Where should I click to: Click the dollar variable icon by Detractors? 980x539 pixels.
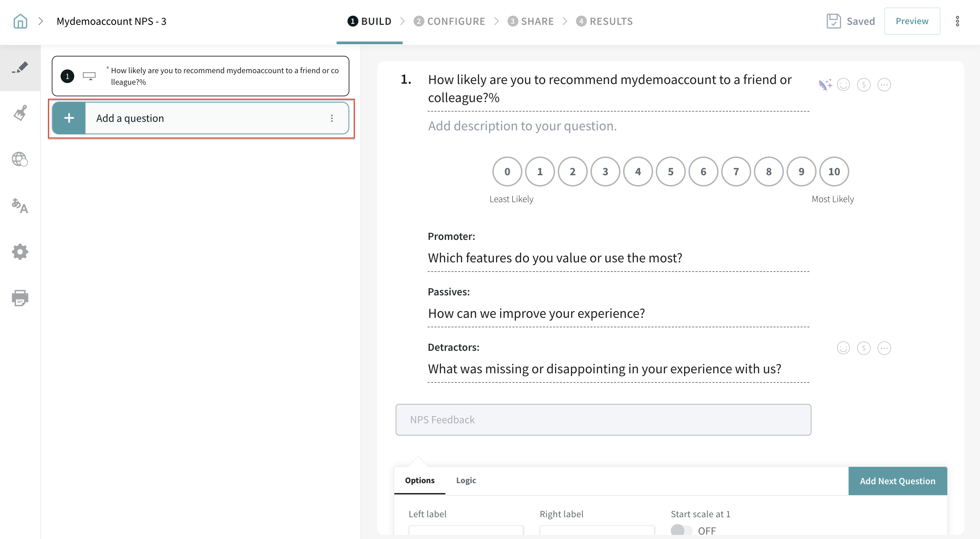pyautogui.click(x=864, y=348)
